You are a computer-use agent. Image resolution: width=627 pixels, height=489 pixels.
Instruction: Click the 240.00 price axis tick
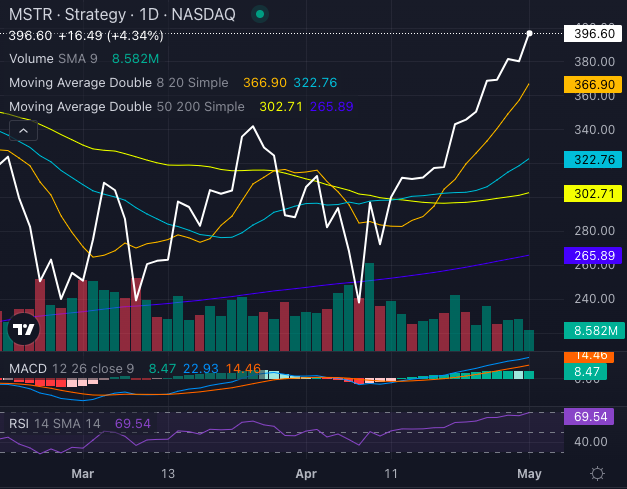pyautogui.click(x=595, y=299)
